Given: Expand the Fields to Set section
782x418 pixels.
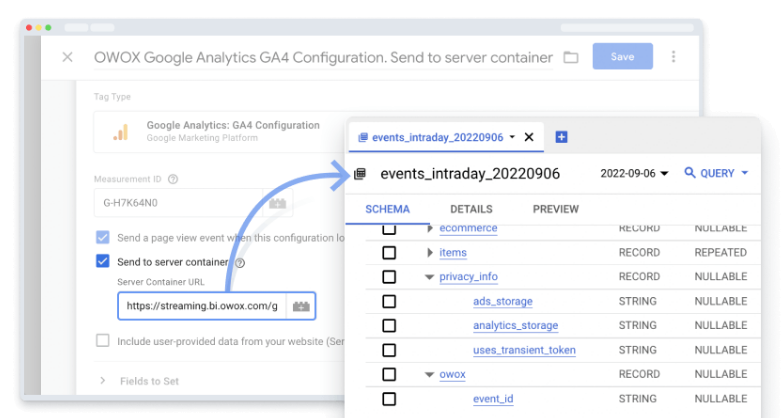Looking at the screenshot, I should [x=139, y=381].
